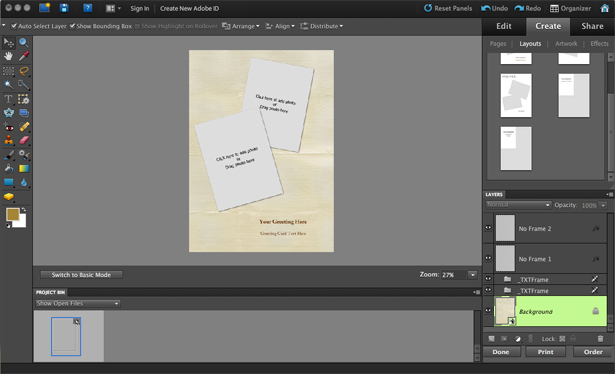The width and height of the screenshot is (615, 374).
Task: Open the Arrange dropdown
Action: pos(241,26)
